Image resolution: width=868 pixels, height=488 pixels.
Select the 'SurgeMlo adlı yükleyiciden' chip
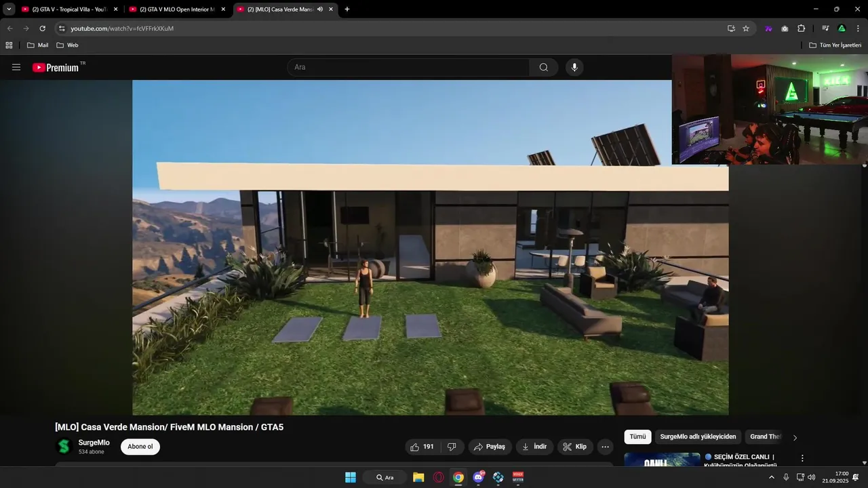(698, 437)
